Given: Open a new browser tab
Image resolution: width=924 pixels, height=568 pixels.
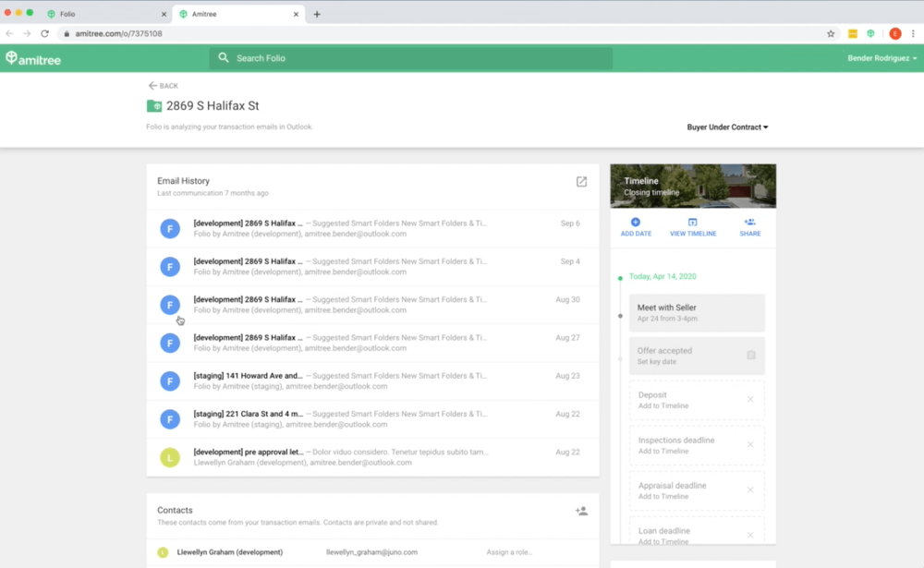Looking at the screenshot, I should pos(317,14).
